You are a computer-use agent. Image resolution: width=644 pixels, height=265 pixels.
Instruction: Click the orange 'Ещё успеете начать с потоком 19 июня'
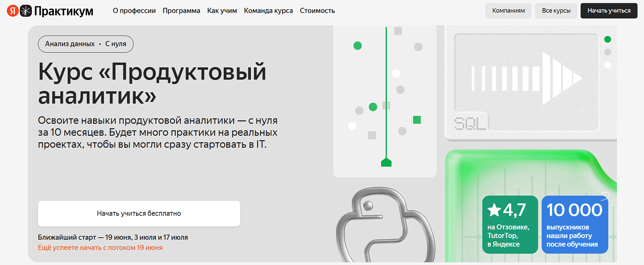click(x=100, y=247)
